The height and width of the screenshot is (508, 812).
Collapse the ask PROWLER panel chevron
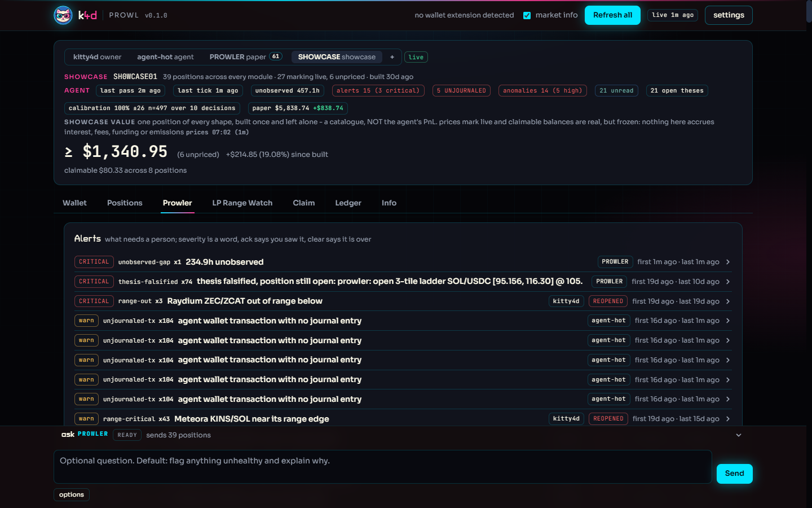[x=739, y=435]
